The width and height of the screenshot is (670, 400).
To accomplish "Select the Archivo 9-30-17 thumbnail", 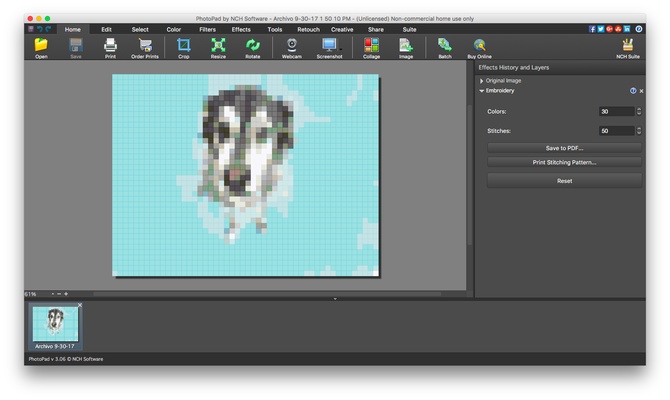I will [x=55, y=324].
